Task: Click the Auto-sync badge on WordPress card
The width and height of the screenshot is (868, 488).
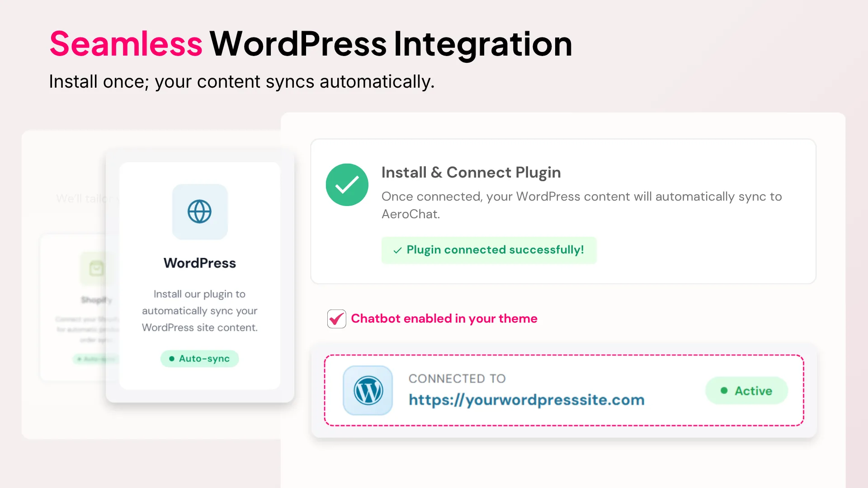Action: pyautogui.click(x=200, y=359)
